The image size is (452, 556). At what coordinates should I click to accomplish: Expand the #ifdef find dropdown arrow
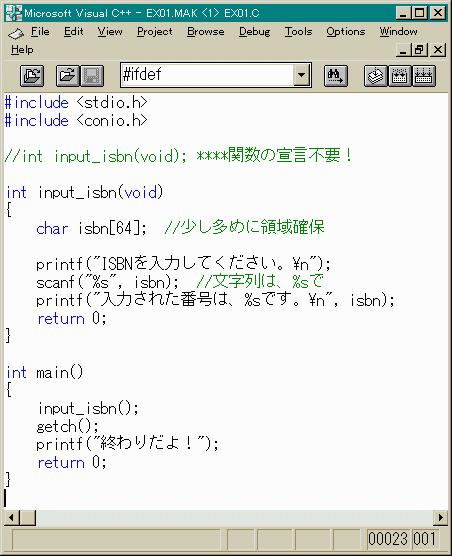click(302, 75)
